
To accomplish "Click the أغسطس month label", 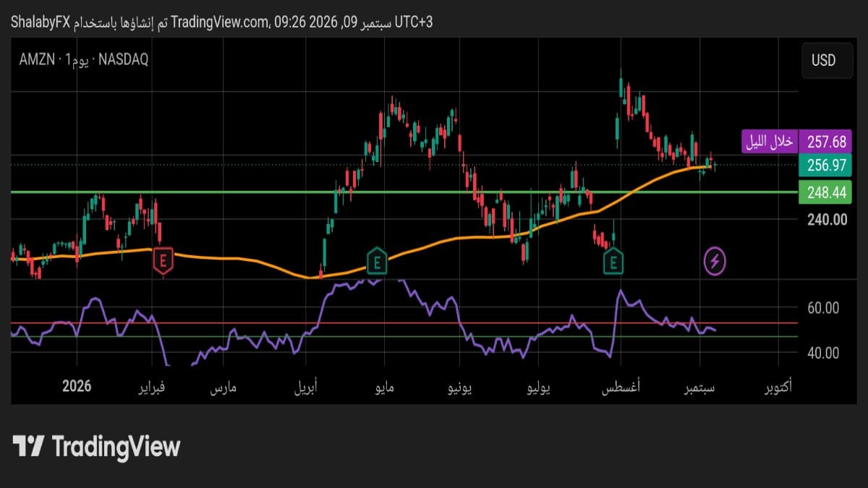I will (620, 388).
